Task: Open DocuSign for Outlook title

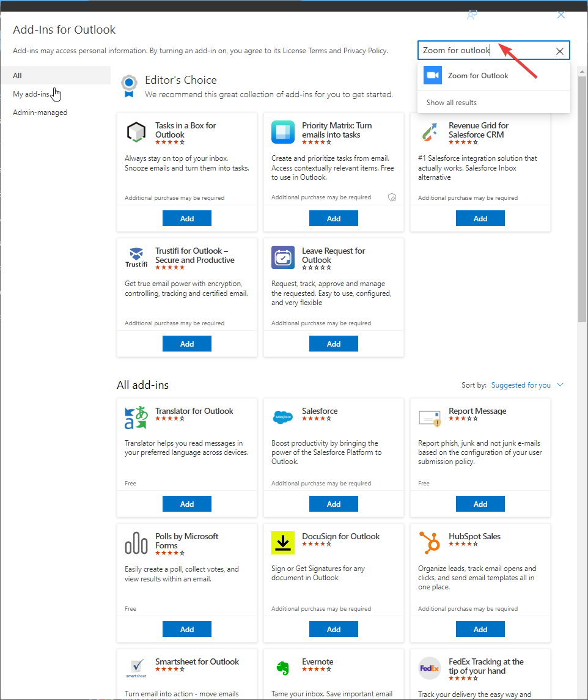Action: tap(340, 536)
